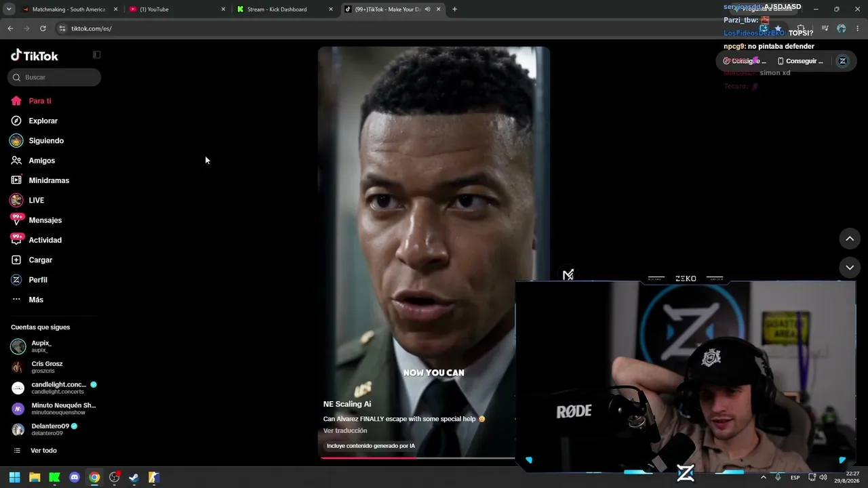Viewport: 868px width, 488px height.
Task: Open the clock and calendar flyout
Action: click(848, 477)
